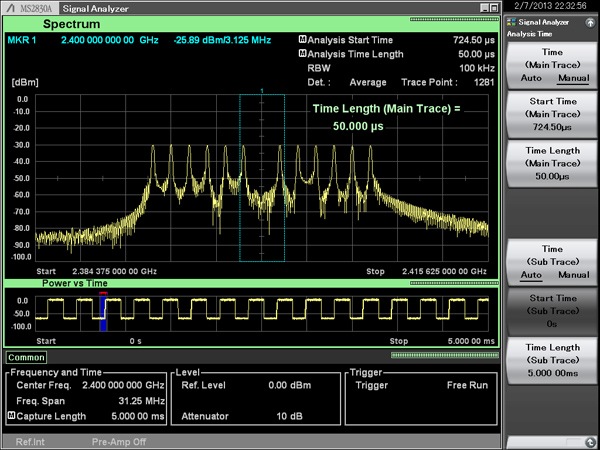Screen dimensions: 600x450
Task: Click Capture Length 5.000 00 ms value
Action: [x=138, y=416]
